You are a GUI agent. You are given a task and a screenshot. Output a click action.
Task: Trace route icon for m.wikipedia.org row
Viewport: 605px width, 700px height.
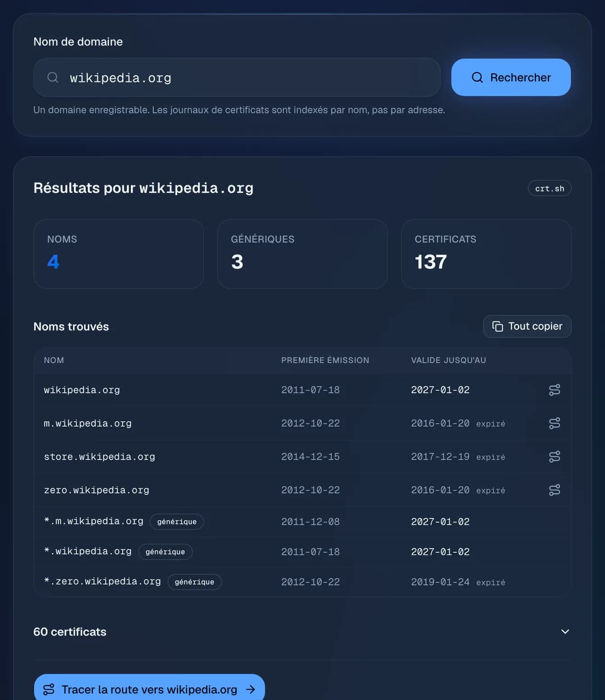pyautogui.click(x=555, y=423)
